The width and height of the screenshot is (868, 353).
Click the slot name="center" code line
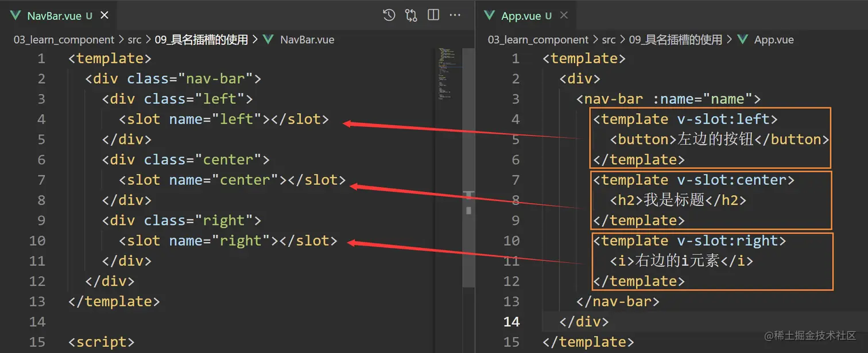(232, 180)
